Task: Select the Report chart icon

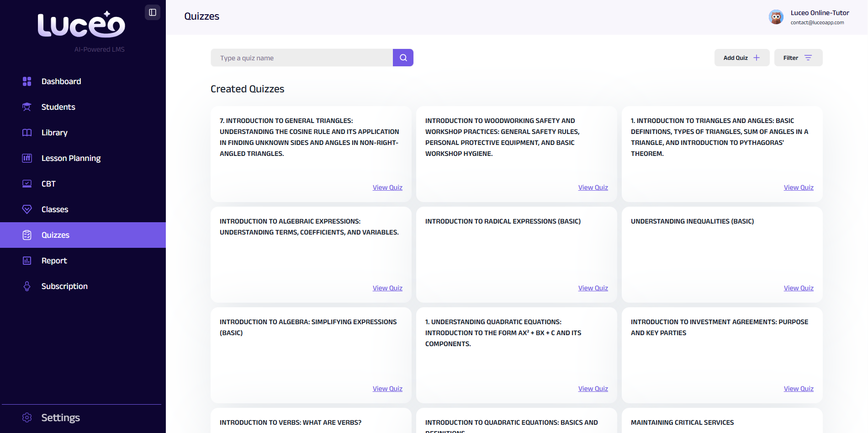Action: (x=27, y=260)
